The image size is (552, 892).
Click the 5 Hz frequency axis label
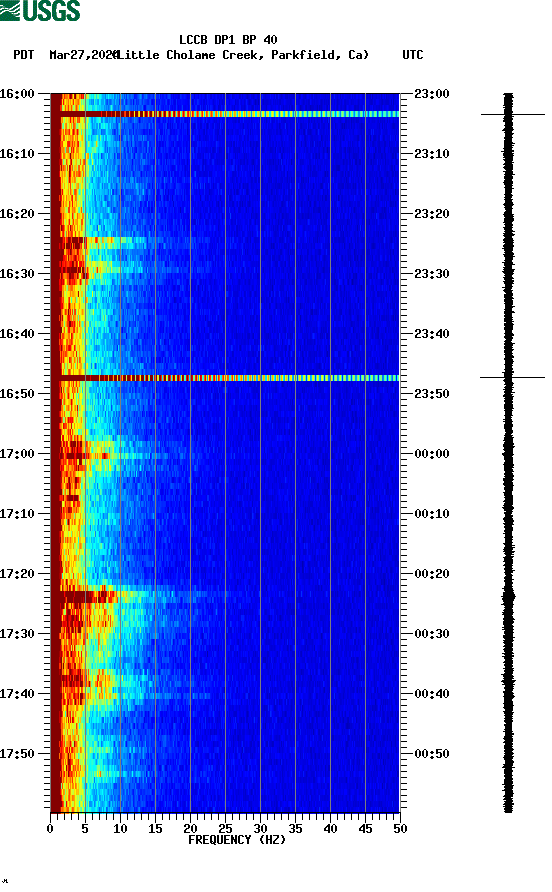pyautogui.click(x=85, y=829)
